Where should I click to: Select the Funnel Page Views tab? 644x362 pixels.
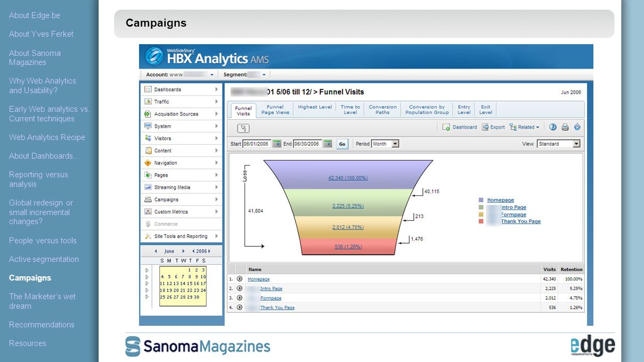(275, 110)
